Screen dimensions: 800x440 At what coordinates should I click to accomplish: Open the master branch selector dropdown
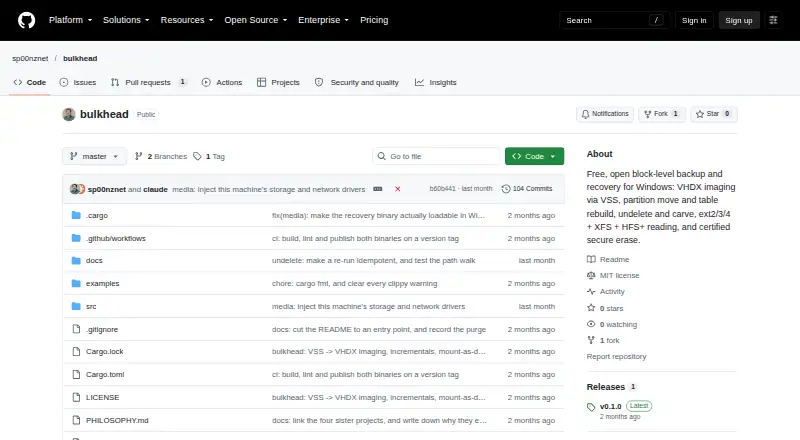[94, 156]
